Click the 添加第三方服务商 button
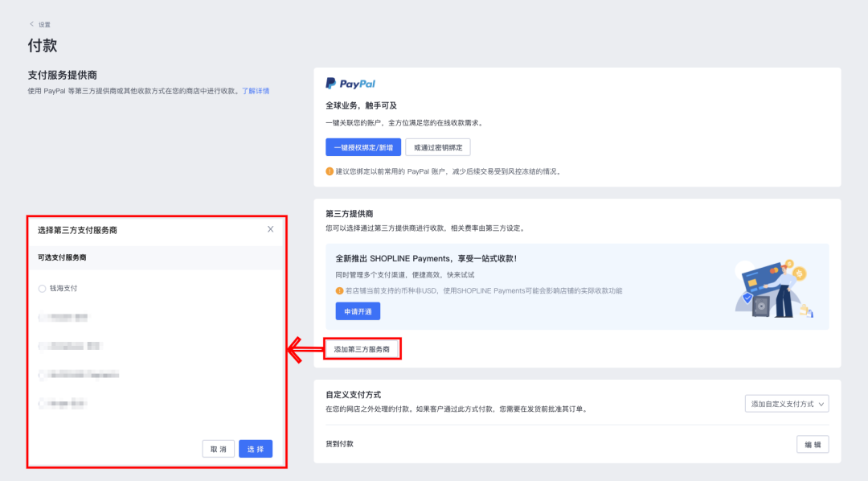This screenshot has height=481, width=868. (363, 348)
